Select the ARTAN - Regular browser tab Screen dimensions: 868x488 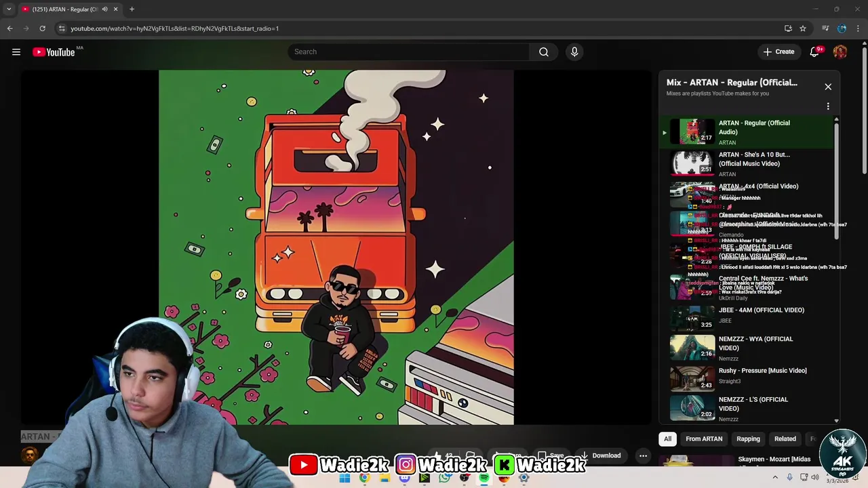[x=65, y=9]
